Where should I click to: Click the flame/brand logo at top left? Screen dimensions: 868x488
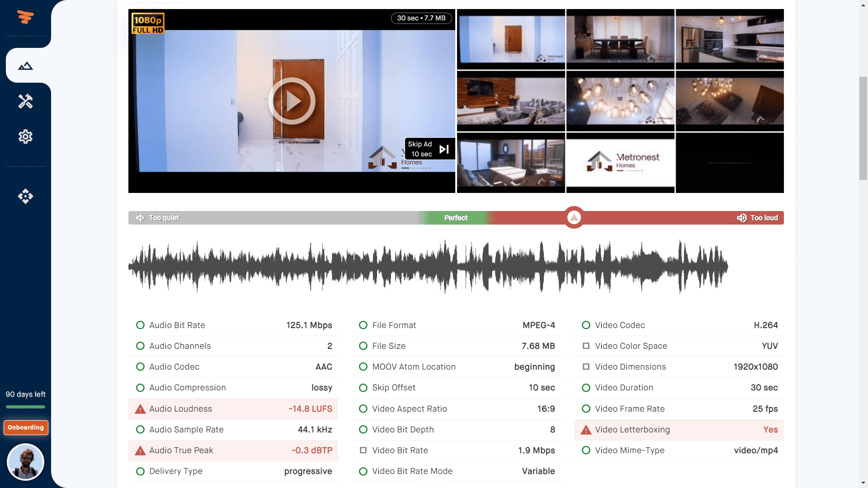(25, 16)
